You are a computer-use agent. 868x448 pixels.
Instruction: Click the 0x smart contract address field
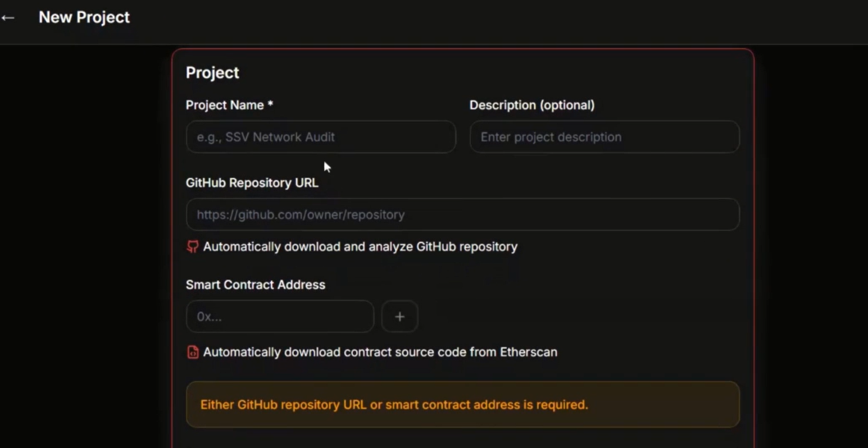click(279, 316)
